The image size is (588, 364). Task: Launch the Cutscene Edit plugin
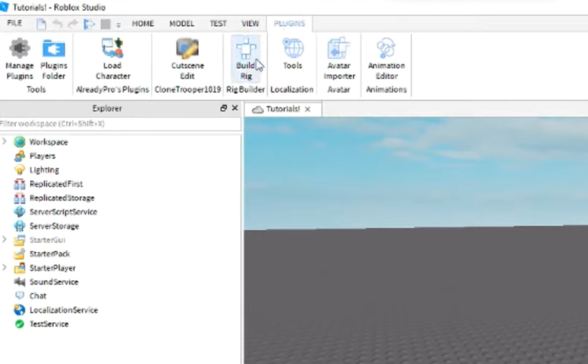pos(187,58)
